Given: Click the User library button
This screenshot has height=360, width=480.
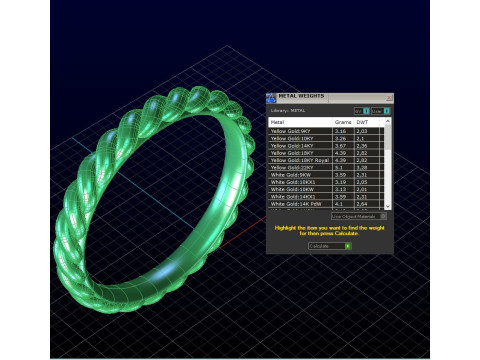Looking at the screenshot, I should click(x=380, y=111).
